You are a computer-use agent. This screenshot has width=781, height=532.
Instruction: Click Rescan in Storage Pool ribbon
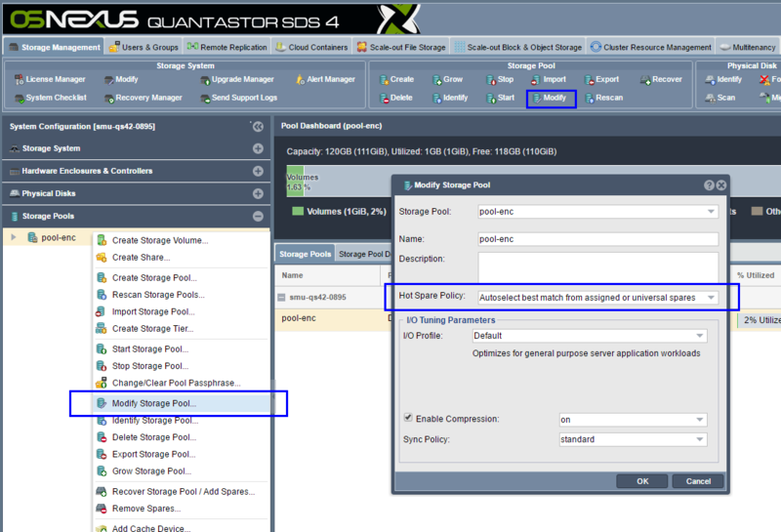[603, 98]
